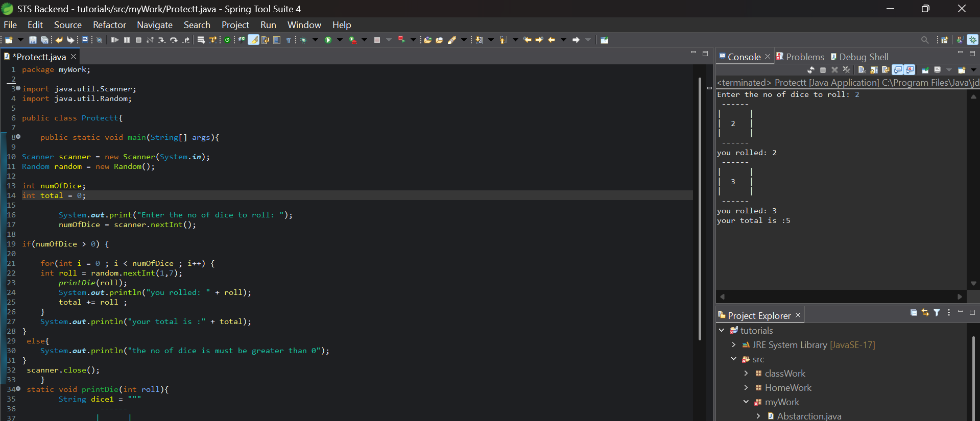Open the Run button dropdown arrow
Viewport: 980px width, 421px height.
pos(340,40)
